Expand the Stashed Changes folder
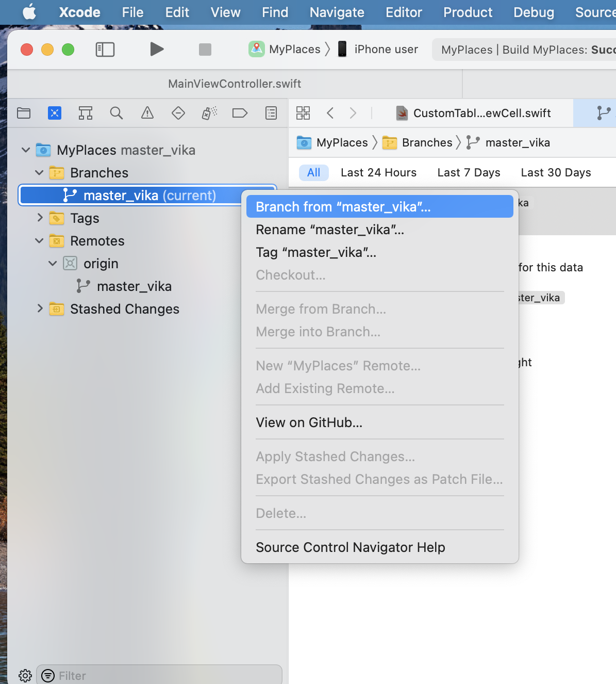 point(40,309)
